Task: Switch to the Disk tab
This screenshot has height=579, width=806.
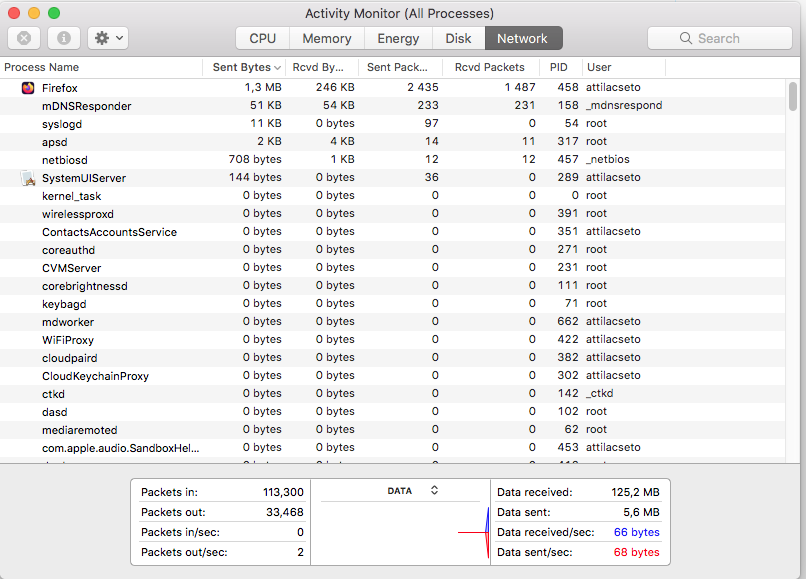Action: [459, 38]
